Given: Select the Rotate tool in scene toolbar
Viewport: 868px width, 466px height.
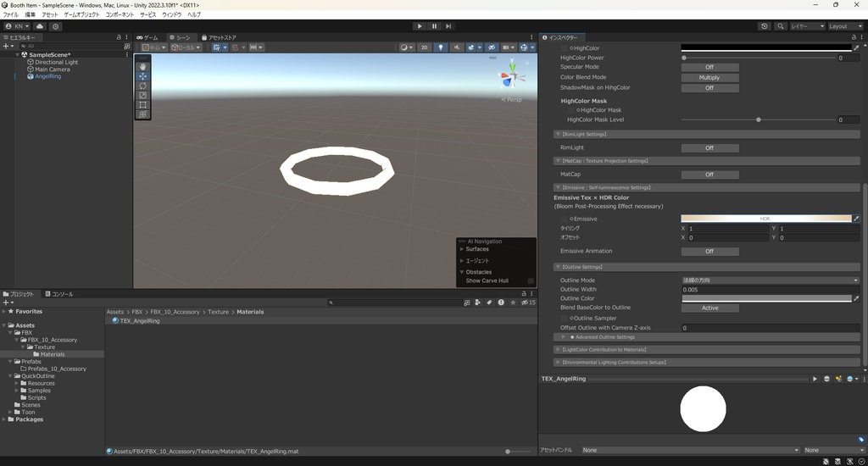Looking at the screenshot, I should [142, 86].
